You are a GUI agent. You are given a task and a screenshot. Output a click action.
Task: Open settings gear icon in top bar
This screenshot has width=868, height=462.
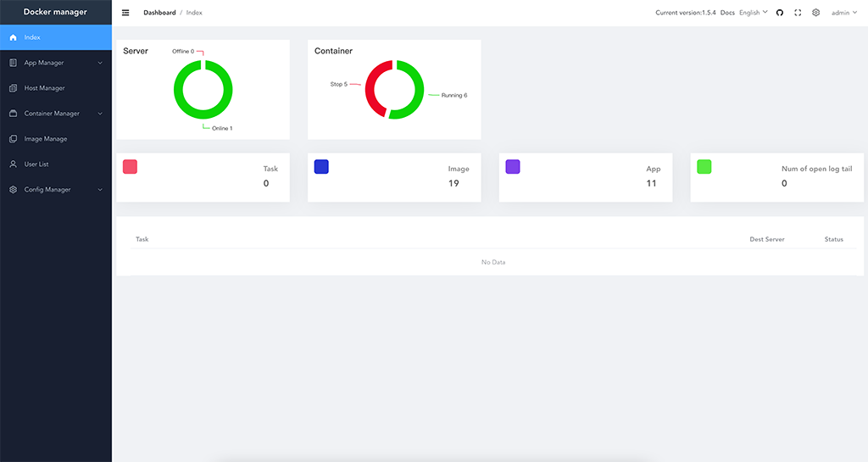pyautogui.click(x=816, y=13)
